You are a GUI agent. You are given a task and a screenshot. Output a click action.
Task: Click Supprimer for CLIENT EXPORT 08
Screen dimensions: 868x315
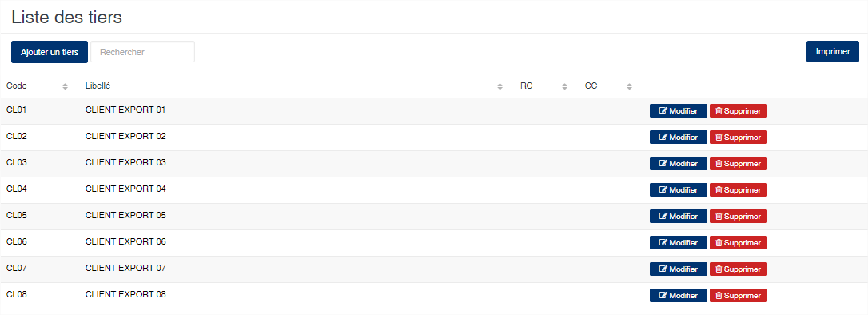(x=738, y=296)
